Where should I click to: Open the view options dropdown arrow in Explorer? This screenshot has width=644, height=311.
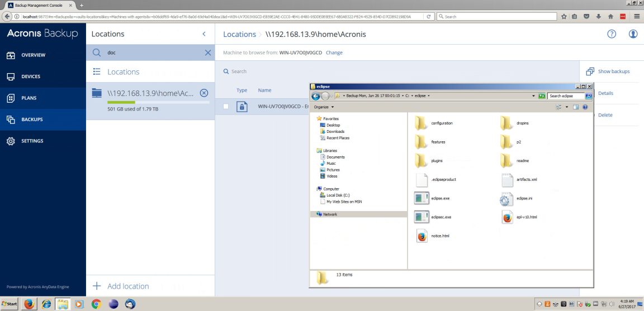click(x=566, y=107)
